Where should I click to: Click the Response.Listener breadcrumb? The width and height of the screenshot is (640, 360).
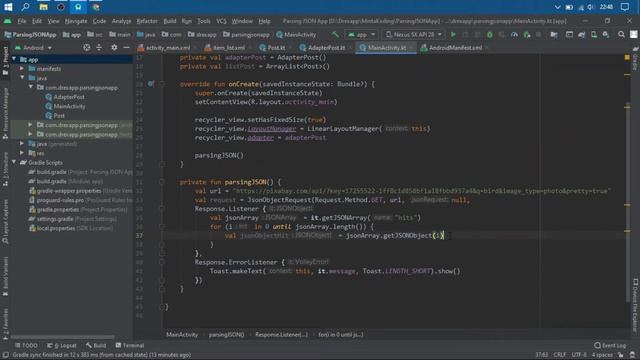point(282,335)
